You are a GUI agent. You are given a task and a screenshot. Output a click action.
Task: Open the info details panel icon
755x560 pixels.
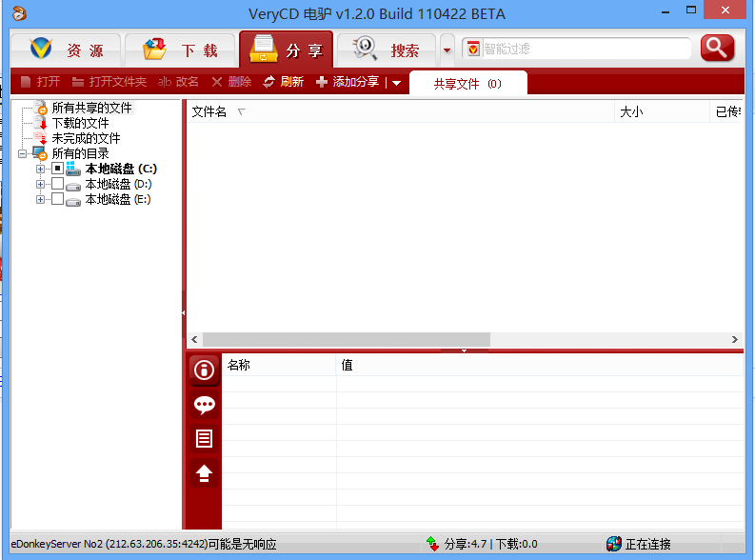point(204,370)
